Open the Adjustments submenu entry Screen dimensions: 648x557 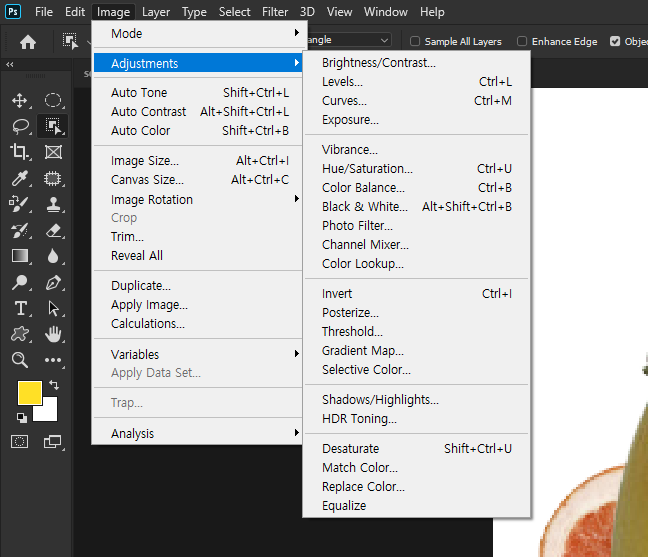[198, 63]
